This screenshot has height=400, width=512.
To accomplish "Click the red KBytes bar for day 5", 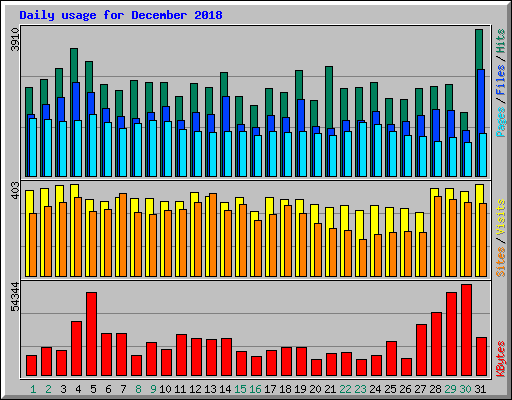I will tap(92, 334).
